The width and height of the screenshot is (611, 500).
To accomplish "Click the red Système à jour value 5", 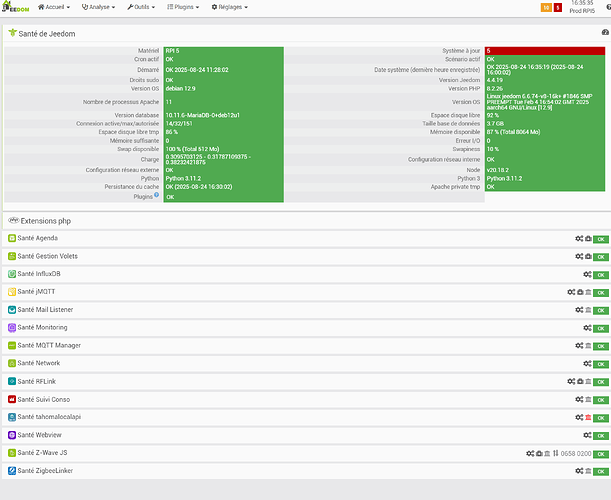I will click(x=545, y=51).
